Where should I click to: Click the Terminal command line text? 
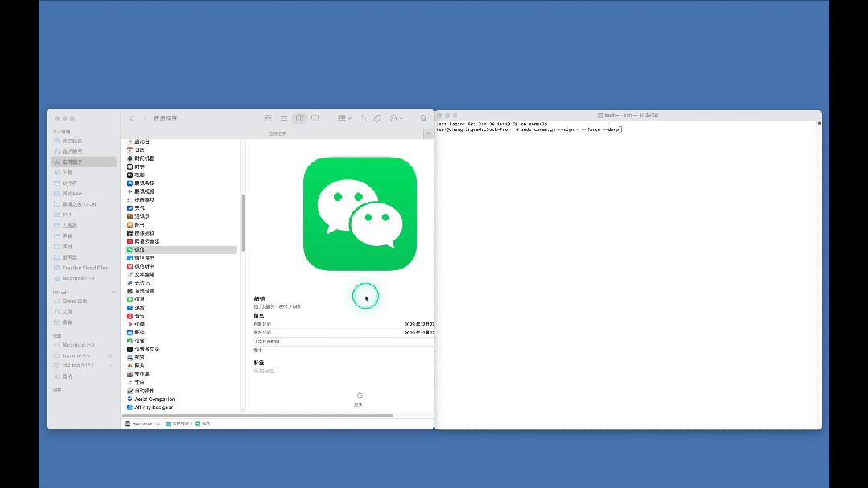pos(529,129)
